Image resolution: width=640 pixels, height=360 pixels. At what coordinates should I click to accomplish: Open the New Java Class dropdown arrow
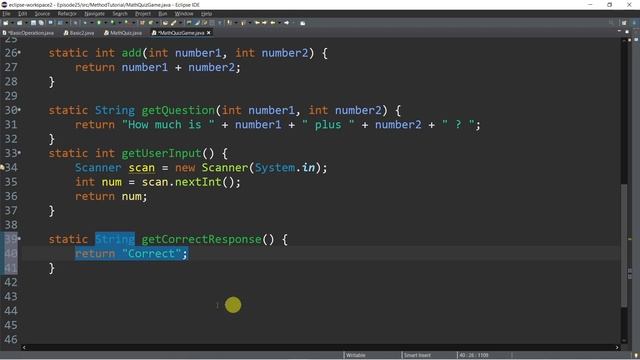click(x=157, y=23)
